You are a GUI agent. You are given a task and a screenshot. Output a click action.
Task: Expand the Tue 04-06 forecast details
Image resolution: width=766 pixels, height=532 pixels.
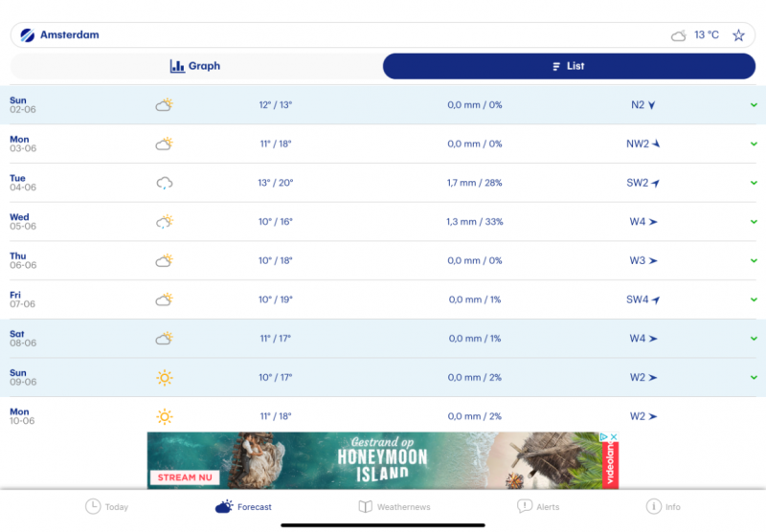tap(755, 183)
